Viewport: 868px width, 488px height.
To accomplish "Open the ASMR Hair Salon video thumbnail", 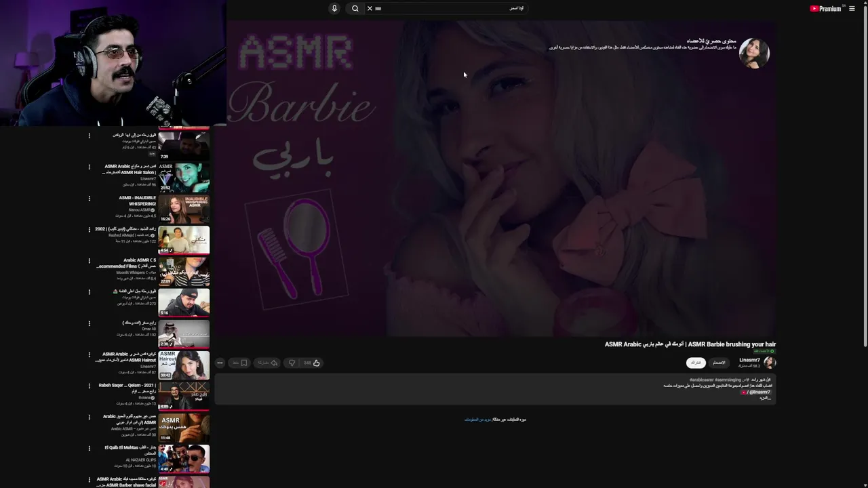I will [184, 177].
